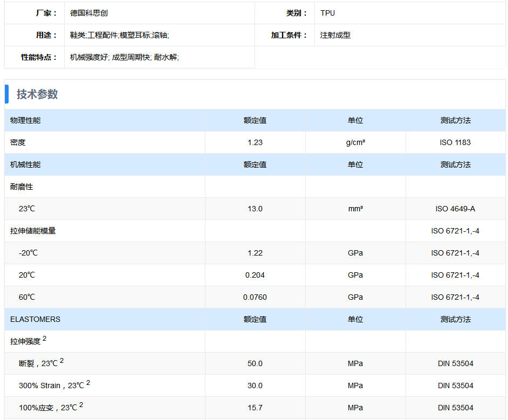Click the manufacturer value 德国科思创
Image resolution: width=508 pixels, height=420 pixels.
pos(89,13)
